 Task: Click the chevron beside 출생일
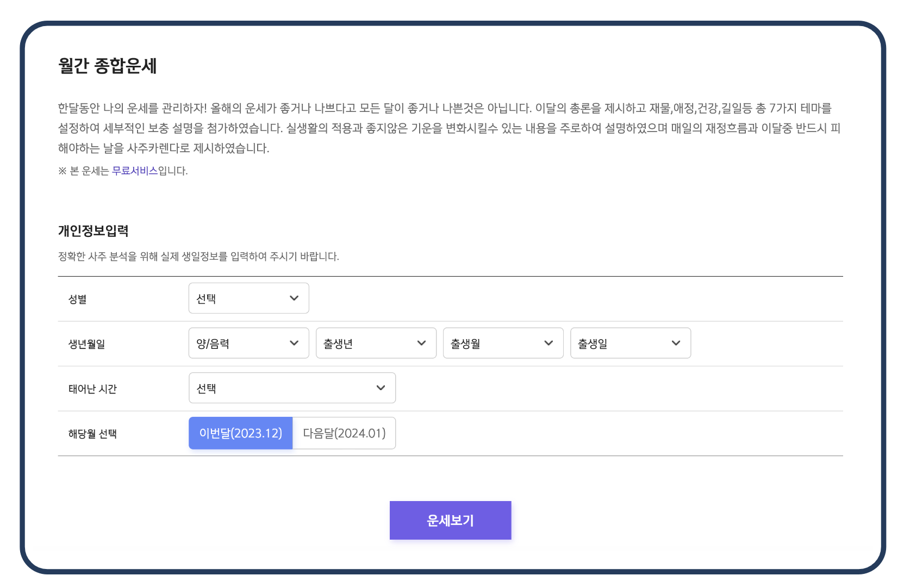point(676,343)
